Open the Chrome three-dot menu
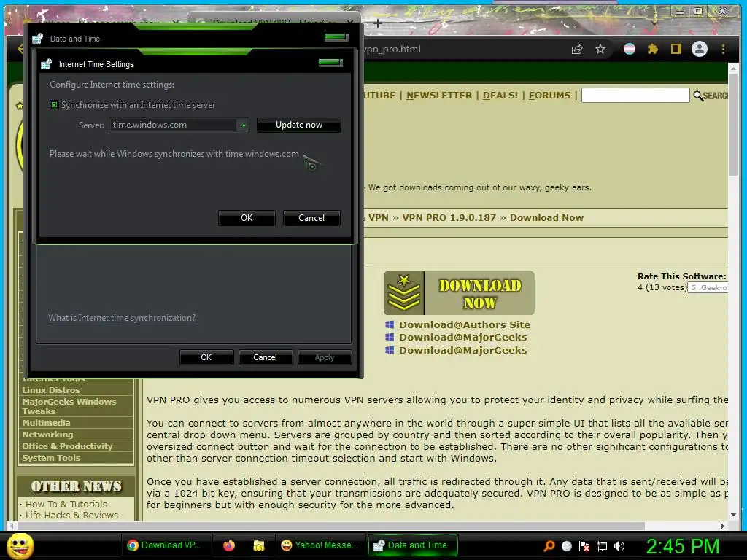The height and width of the screenshot is (560, 747). pos(723,49)
